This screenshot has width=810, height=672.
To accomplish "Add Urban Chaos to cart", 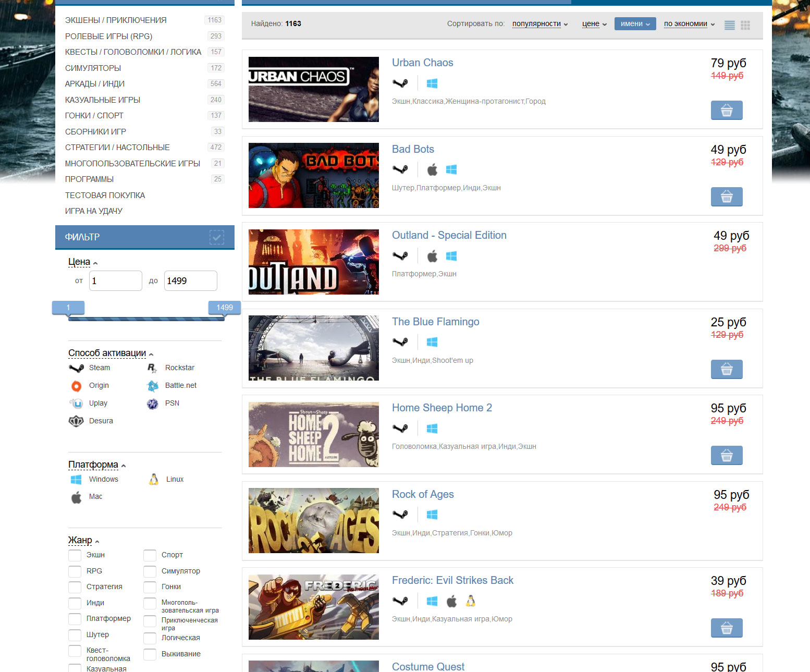I will tap(727, 110).
